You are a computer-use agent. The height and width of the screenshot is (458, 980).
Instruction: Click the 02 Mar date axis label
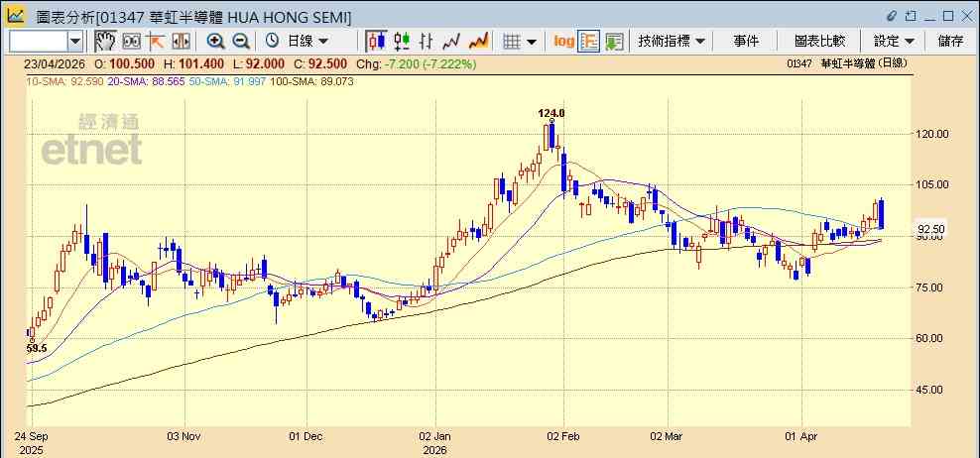pos(669,435)
